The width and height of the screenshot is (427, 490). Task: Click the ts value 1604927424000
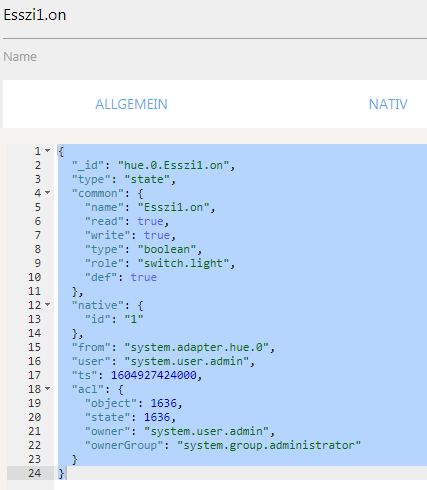click(x=154, y=375)
